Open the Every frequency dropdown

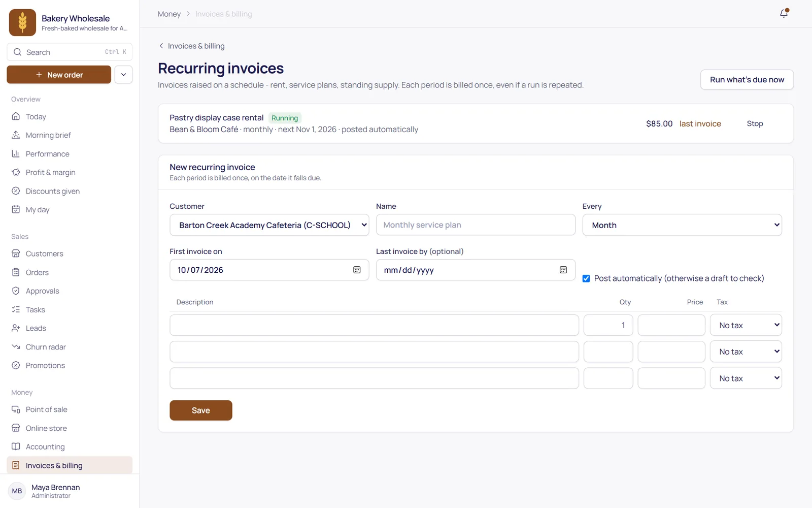(x=682, y=225)
